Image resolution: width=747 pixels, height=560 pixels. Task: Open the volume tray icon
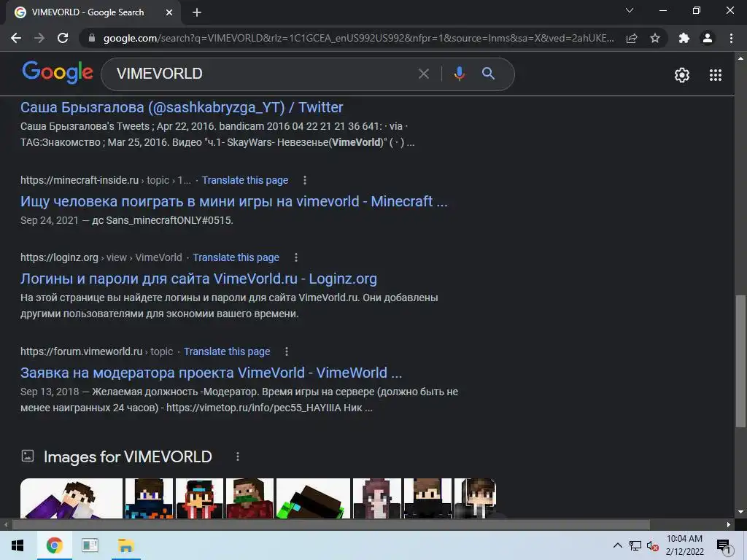tap(653, 545)
